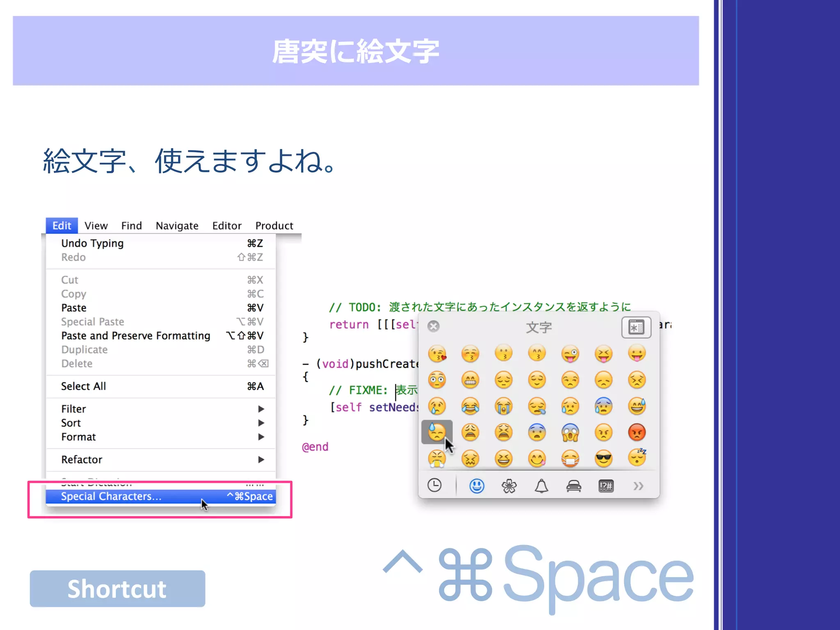
Task: Click the greyed Copy menu item
Action: [161, 294]
